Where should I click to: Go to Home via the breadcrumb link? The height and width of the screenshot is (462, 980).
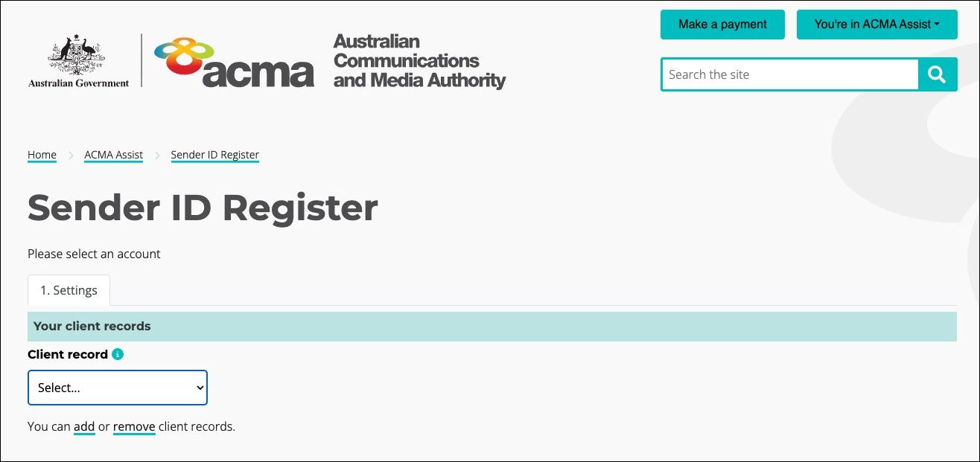point(42,155)
